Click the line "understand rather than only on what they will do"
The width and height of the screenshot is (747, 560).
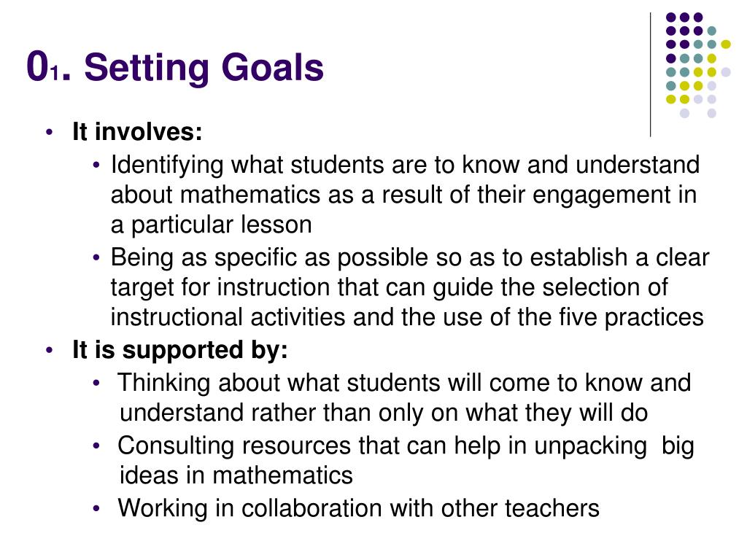pyautogui.click(x=384, y=413)
